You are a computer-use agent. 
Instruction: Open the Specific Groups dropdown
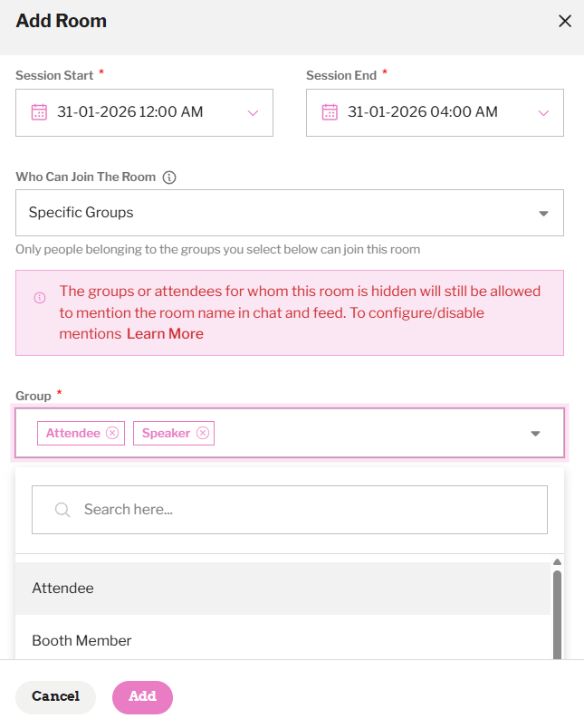tap(290, 213)
